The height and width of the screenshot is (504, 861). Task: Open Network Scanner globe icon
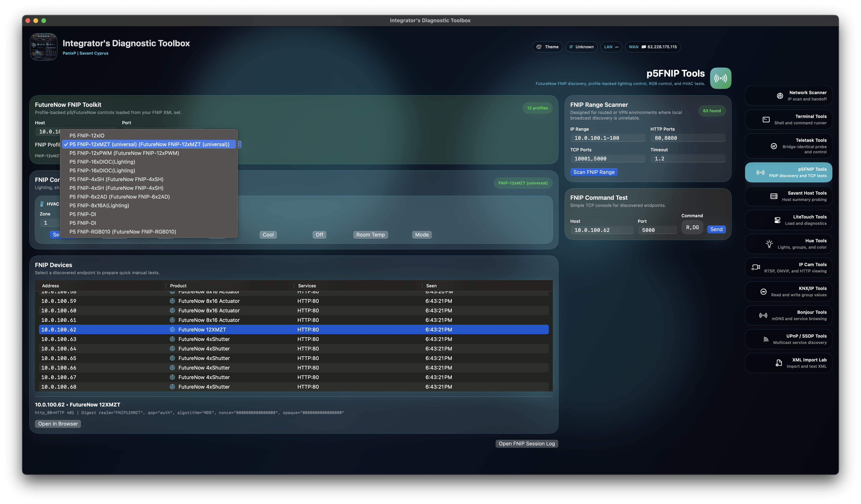[x=780, y=96]
